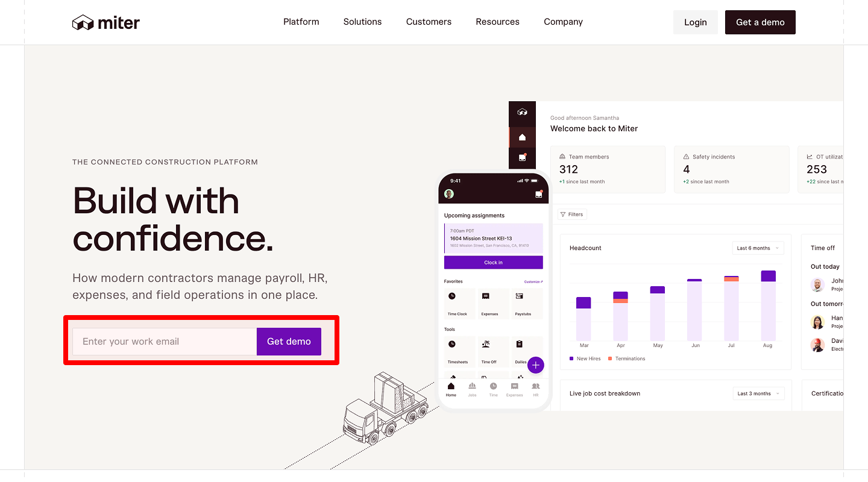Expand the Last 3 months period selector
Viewport: 868px width, 482px height.
tap(758, 393)
